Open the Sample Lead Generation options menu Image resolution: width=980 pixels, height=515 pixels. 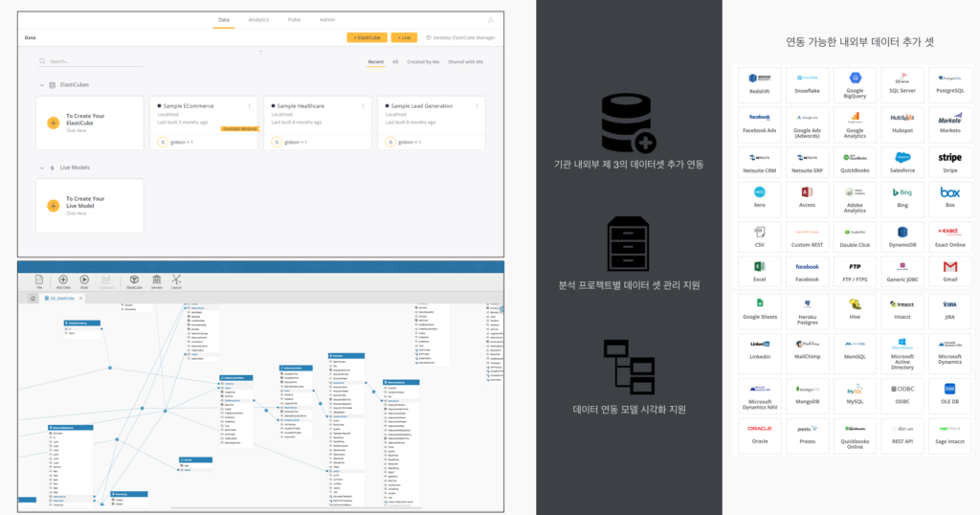[477, 106]
